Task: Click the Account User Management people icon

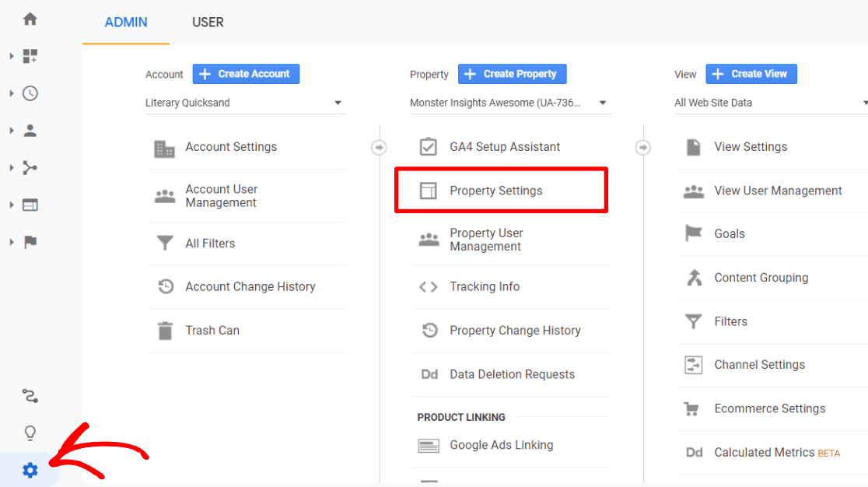Action: point(164,196)
